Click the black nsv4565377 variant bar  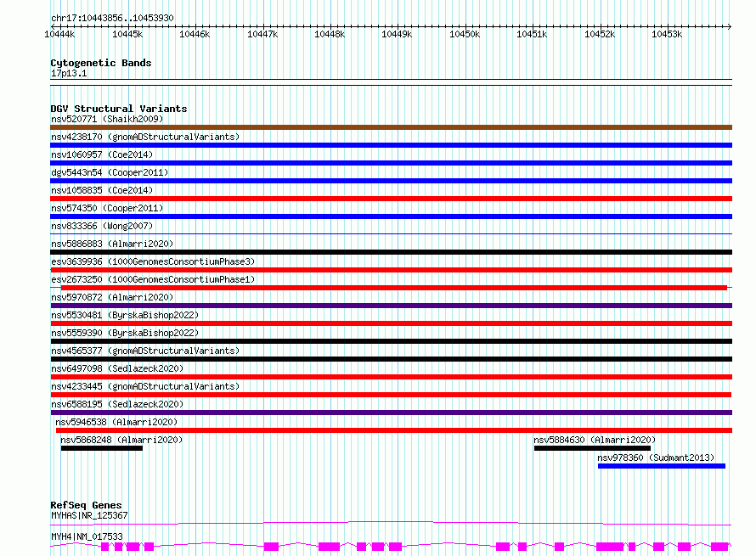point(391,359)
